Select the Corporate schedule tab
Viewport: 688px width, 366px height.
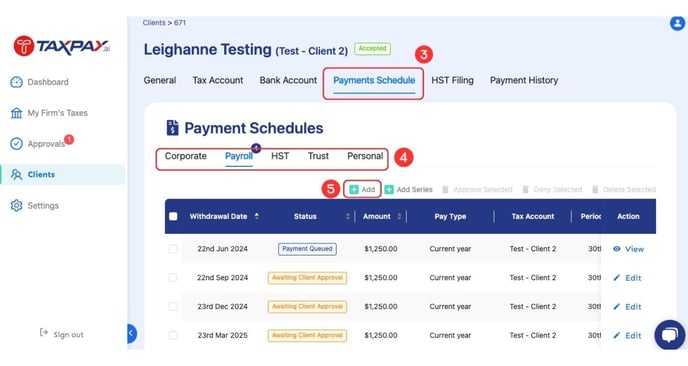186,156
